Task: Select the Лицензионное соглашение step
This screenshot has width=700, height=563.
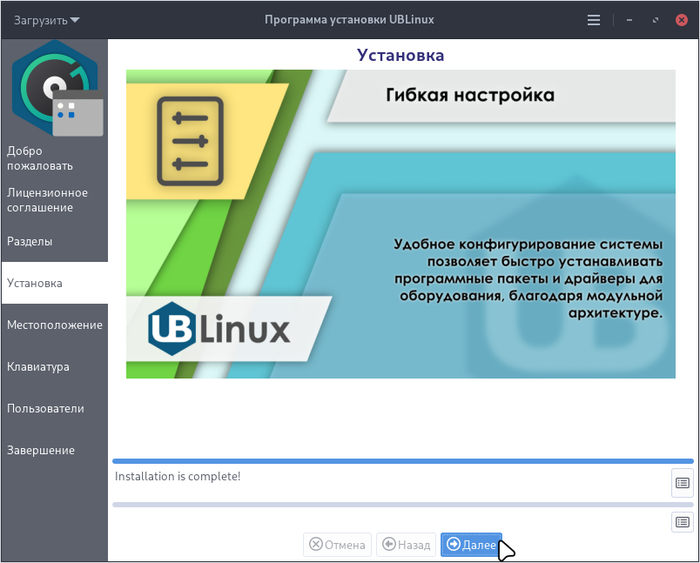Action: coord(54,200)
